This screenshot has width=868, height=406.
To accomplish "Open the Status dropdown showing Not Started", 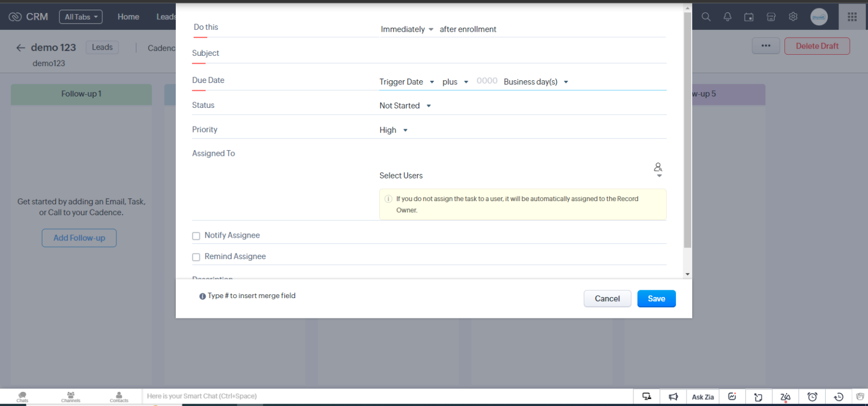I will pyautogui.click(x=404, y=106).
